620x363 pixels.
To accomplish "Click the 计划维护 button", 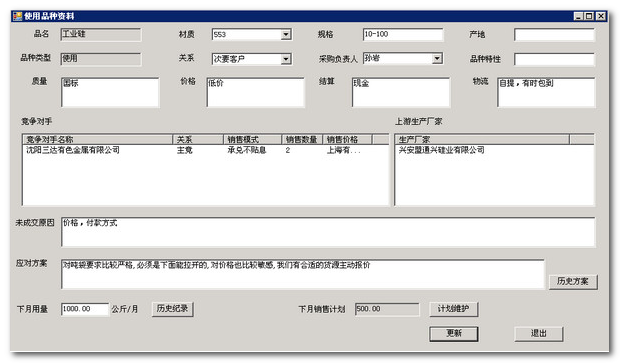I will [x=454, y=309].
